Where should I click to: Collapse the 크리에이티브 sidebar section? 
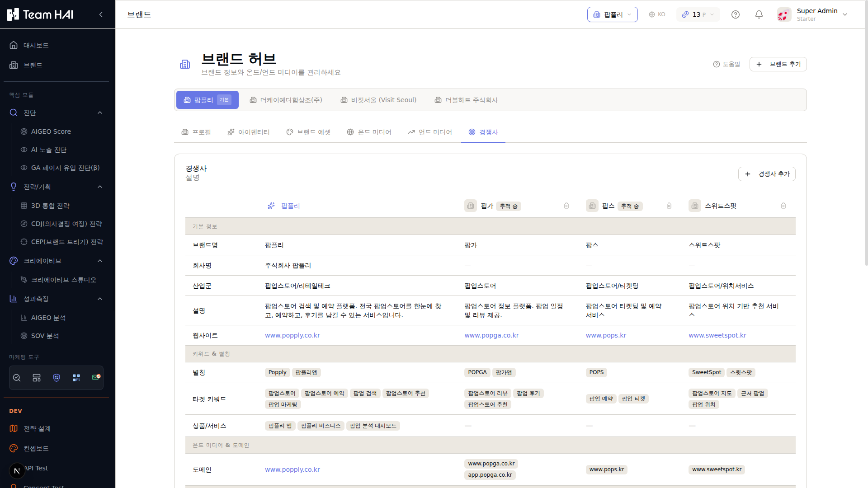click(x=100, y=261)
